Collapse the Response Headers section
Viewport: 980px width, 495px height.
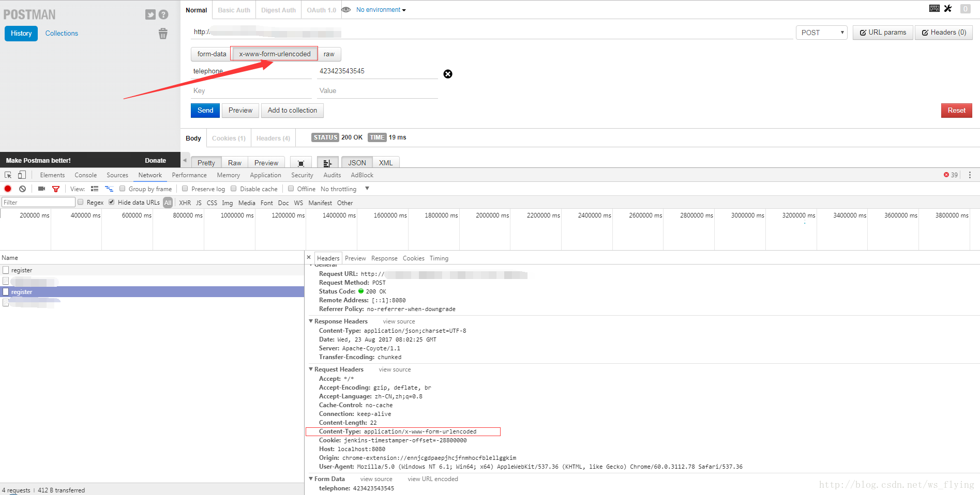[311, 321]
